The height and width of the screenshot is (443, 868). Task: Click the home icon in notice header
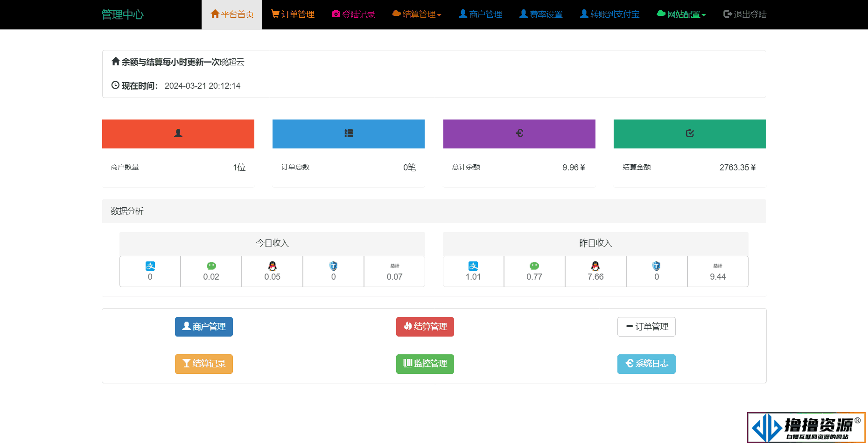point(116,61)
